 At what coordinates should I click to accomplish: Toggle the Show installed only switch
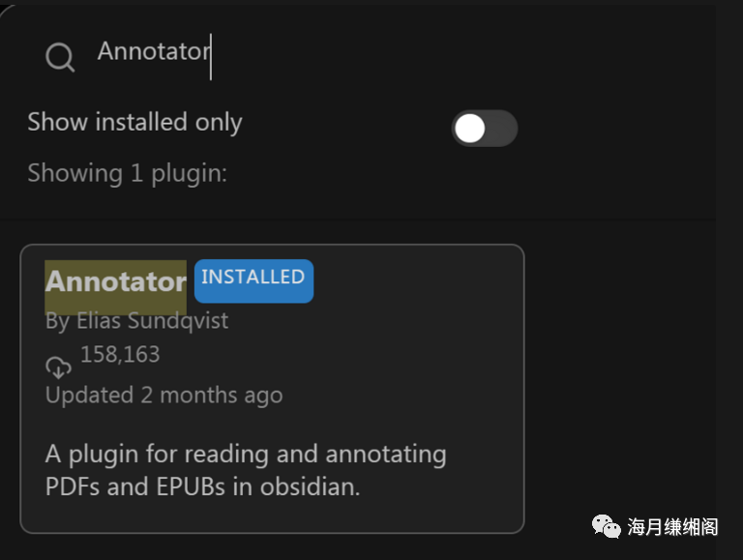tap(485, 129)
